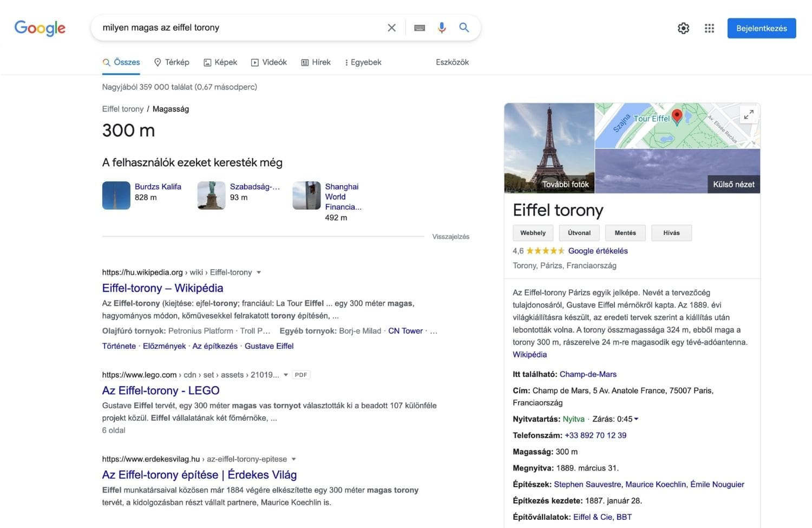Open Shanghai World Financial thumbnail
This screenshot has width=812, height=528.
pyautogui.click(x=307, y=195)
